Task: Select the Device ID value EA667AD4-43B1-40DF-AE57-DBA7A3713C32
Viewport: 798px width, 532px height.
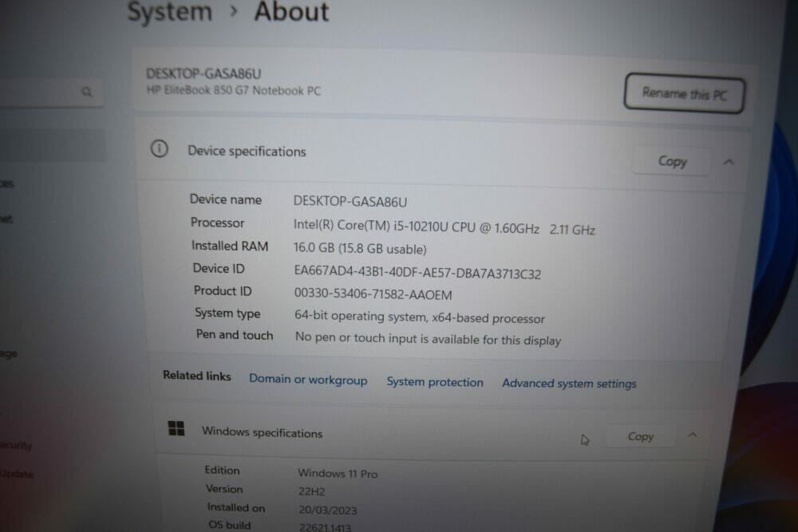Action: 417,273
